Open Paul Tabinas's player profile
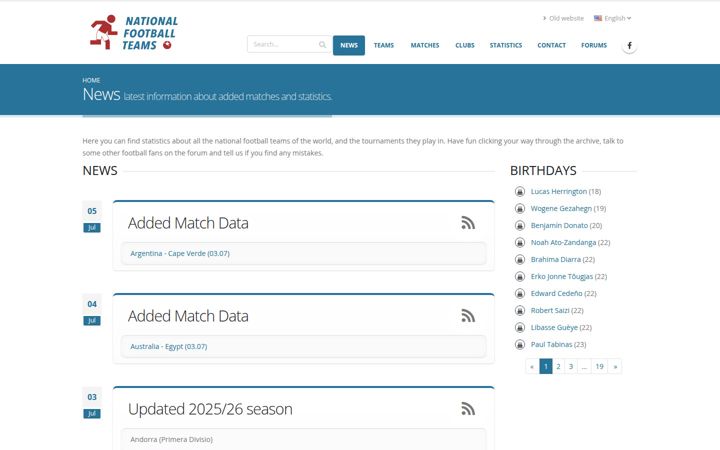Image resolution: width=720 pixels, height=450 pixels. point(551,344)
